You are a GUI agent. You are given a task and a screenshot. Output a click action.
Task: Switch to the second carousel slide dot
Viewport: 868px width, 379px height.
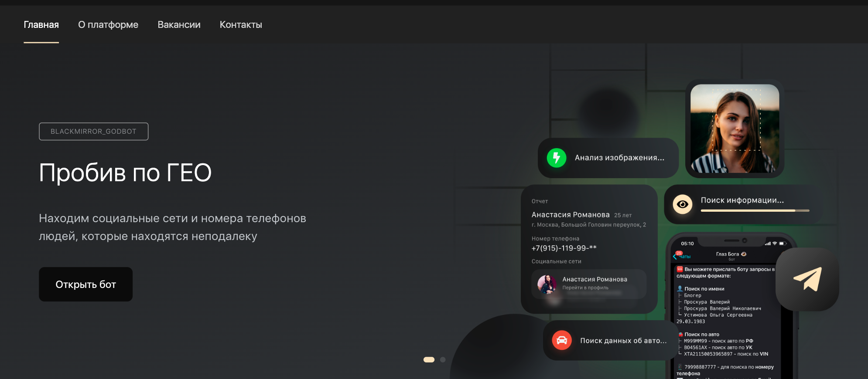(x=443, y=359)
